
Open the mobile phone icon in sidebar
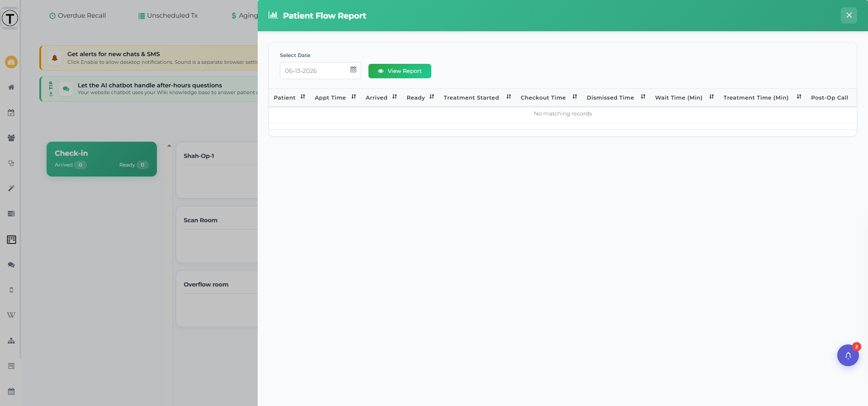tap(11, 290)
